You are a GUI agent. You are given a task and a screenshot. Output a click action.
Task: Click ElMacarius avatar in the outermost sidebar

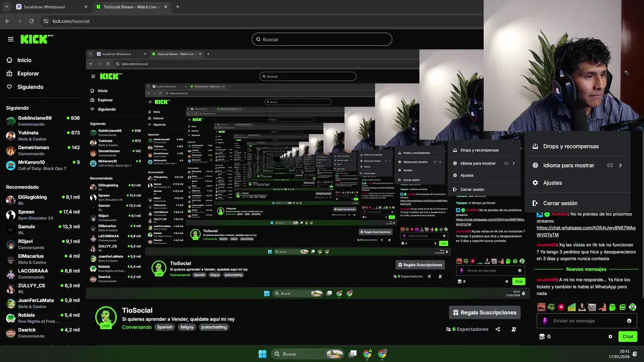coord(11,259)
